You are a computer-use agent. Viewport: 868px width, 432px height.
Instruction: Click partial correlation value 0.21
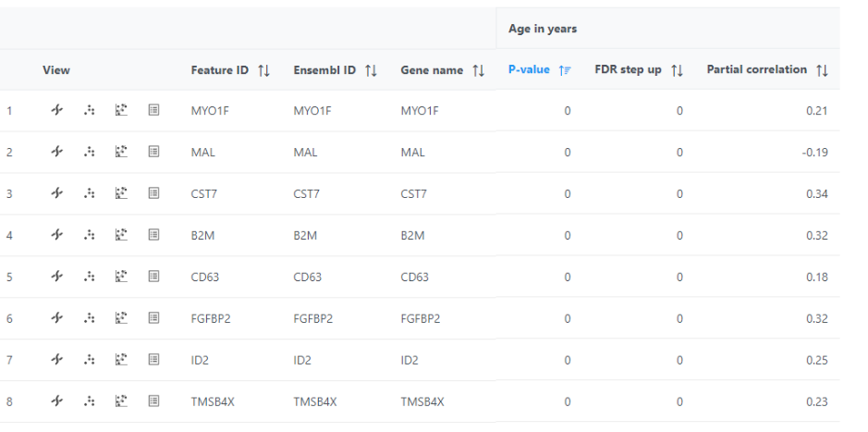pos(817,111)
